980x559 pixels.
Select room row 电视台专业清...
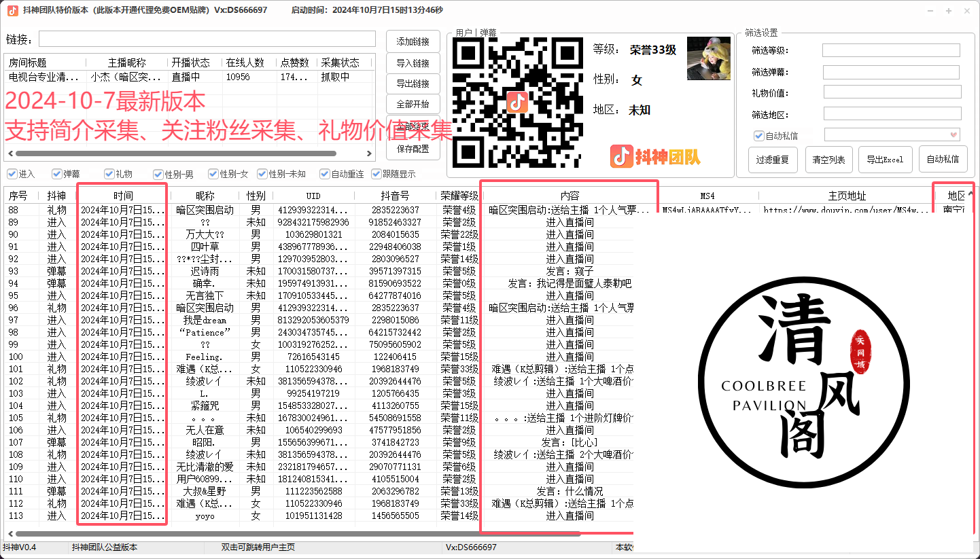coord(189,77)
